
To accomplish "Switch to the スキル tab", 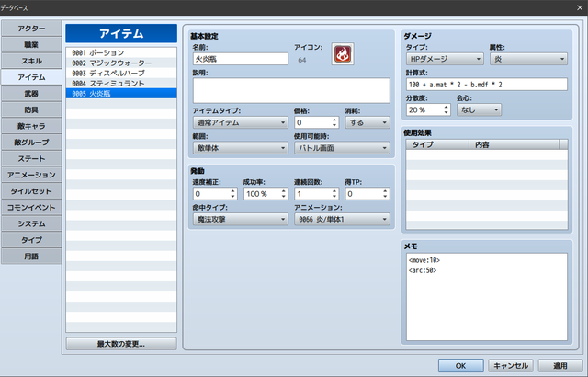I will tap(31, 61).
